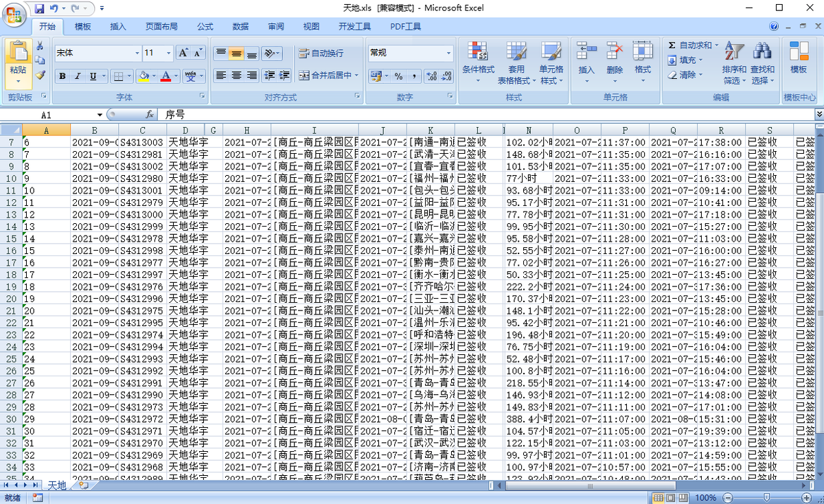Open font color dropdown arrow

point(176,76)
